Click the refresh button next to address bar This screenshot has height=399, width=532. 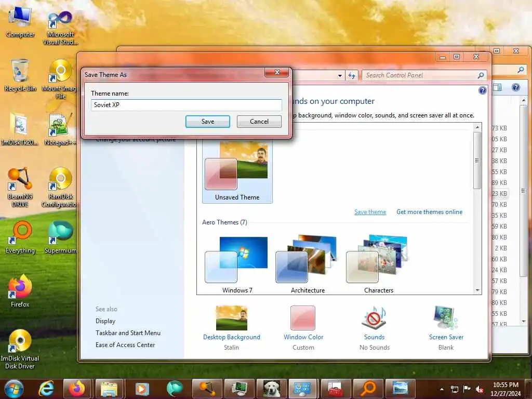point(352,76)
